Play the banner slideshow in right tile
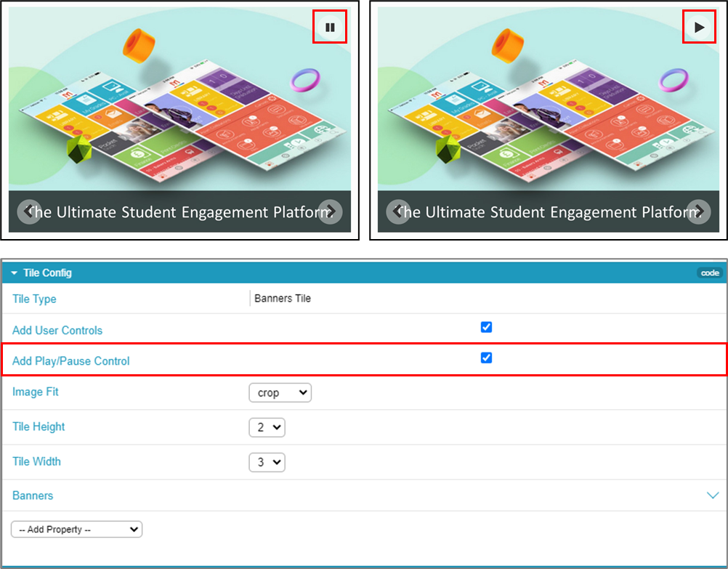728x569 pixels. point(699,28)
